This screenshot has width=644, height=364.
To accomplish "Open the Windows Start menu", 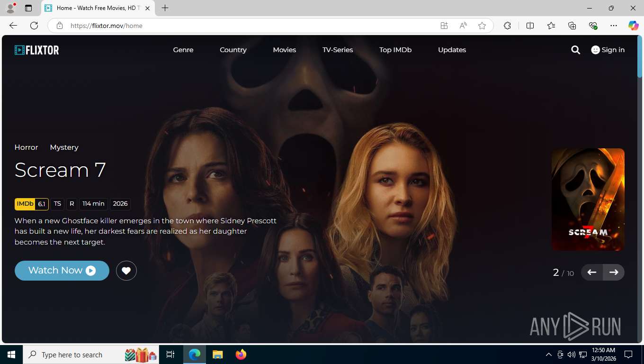I will click(x=11, y=355).
